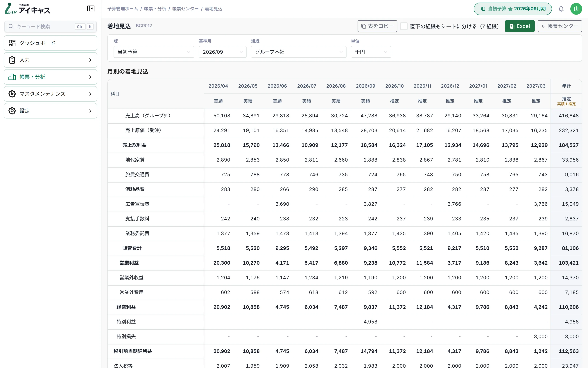Click the 帳票・分析 bar chart icon
This screenshot has width=588, height=368.
(x=12, y=77)
